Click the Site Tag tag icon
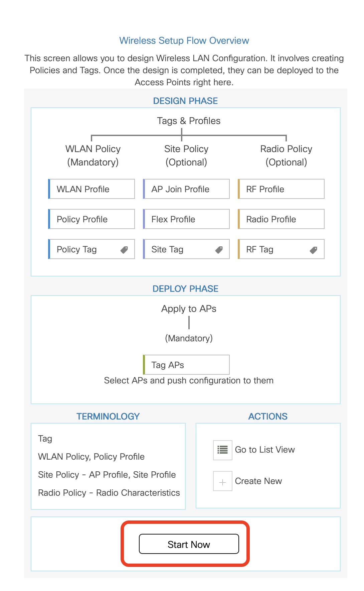Image resolution: width=364 pixels, height=591 pixels. (219, 250)
